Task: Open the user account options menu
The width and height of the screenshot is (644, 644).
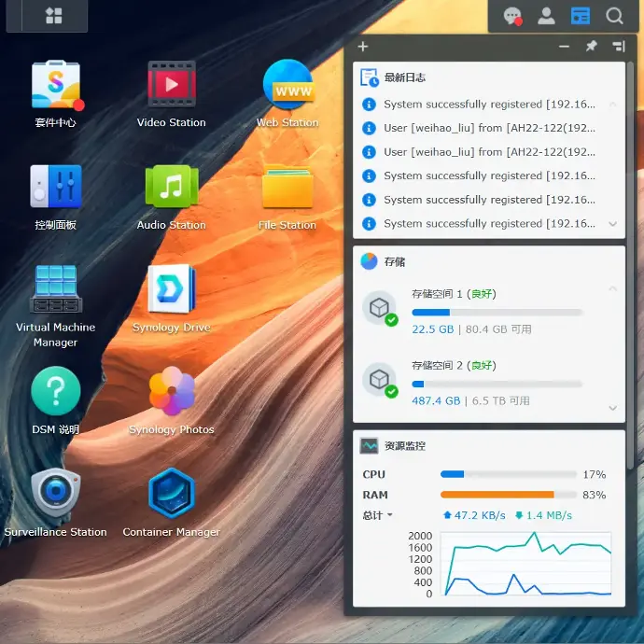Action: click(546, 16)
